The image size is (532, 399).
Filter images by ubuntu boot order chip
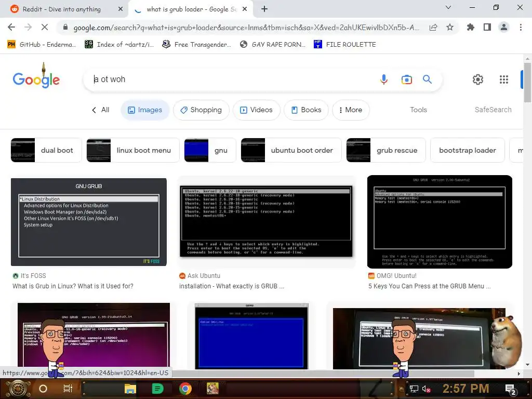click(x=291, y=150)
